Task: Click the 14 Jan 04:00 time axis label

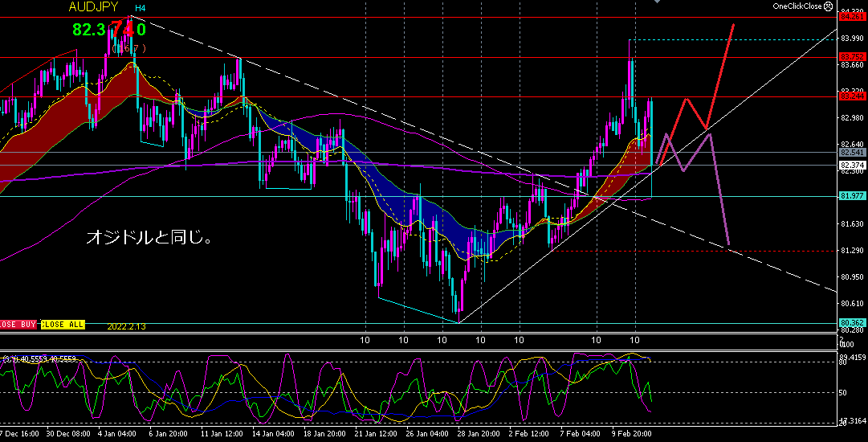Action: [274, 434]
